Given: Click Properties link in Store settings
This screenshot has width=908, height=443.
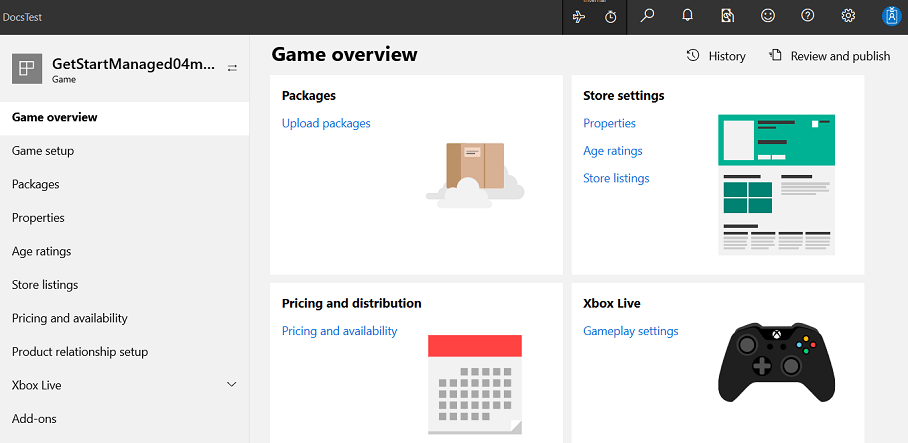Looking at the screenshot, I should [x=609, y=123].
